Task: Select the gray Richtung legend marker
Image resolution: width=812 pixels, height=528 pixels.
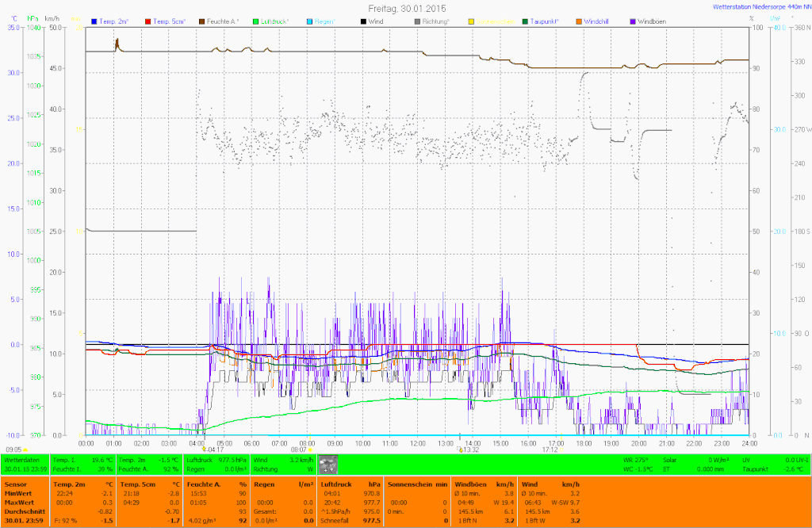Action: (419, 21)
